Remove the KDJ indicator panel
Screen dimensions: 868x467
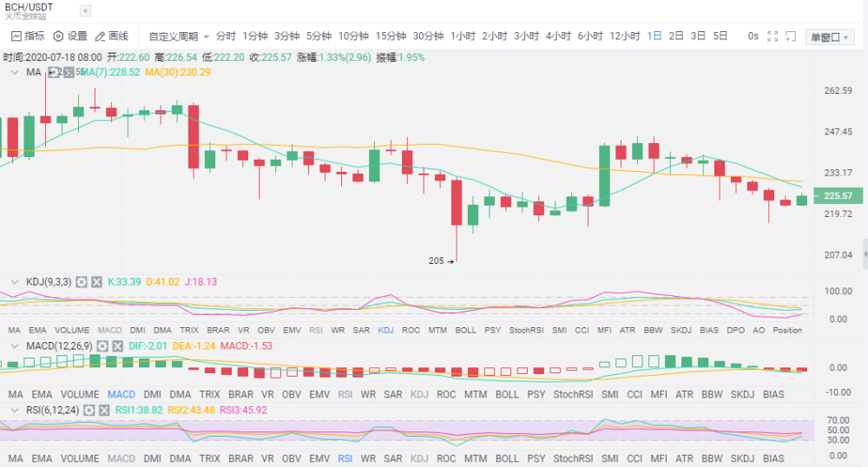97,282
